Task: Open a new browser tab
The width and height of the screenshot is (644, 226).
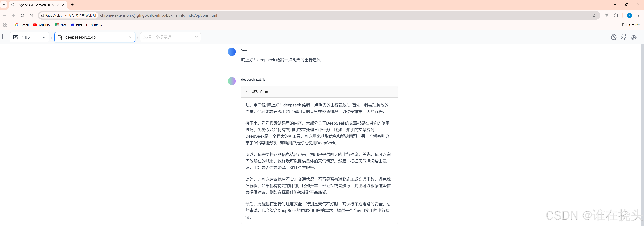Action: coord(72,5)
